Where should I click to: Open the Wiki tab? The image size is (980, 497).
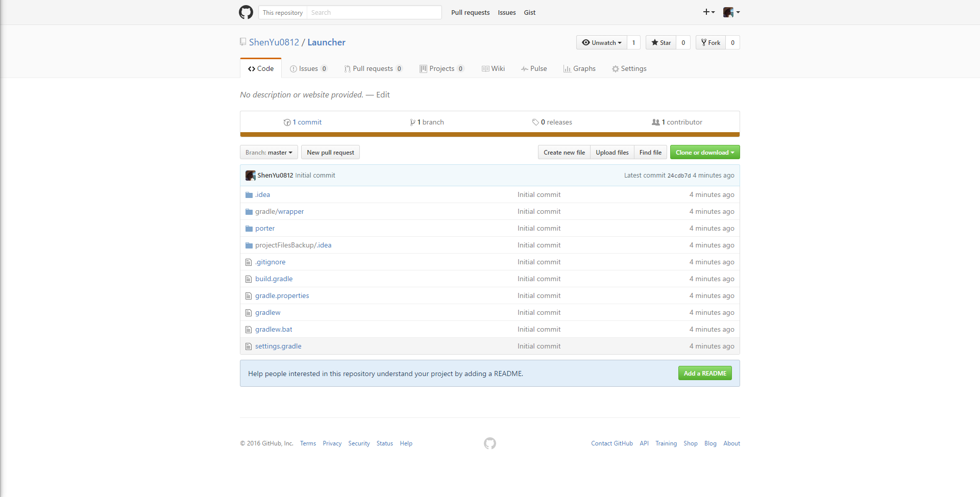click(x=493, y=68)
